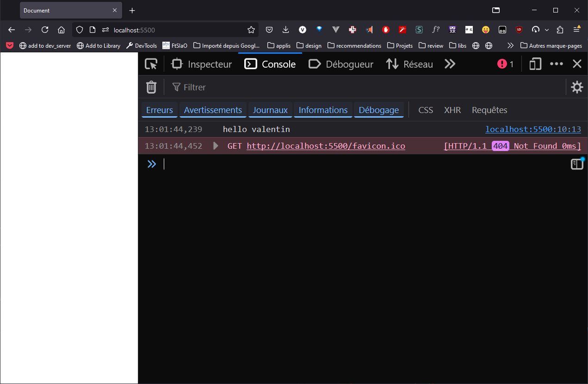Toggle the CSS messages filter
Viewport: 588px width, 384px height.
point(425,110)
